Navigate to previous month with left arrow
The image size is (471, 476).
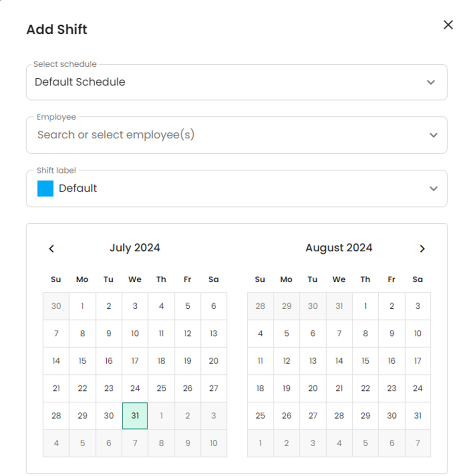(51, 248)
